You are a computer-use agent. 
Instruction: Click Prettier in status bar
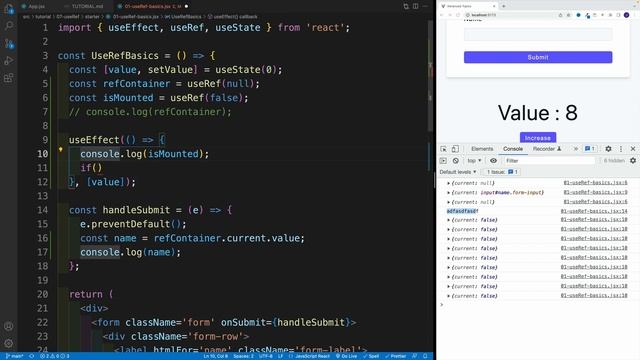point(395,356)
